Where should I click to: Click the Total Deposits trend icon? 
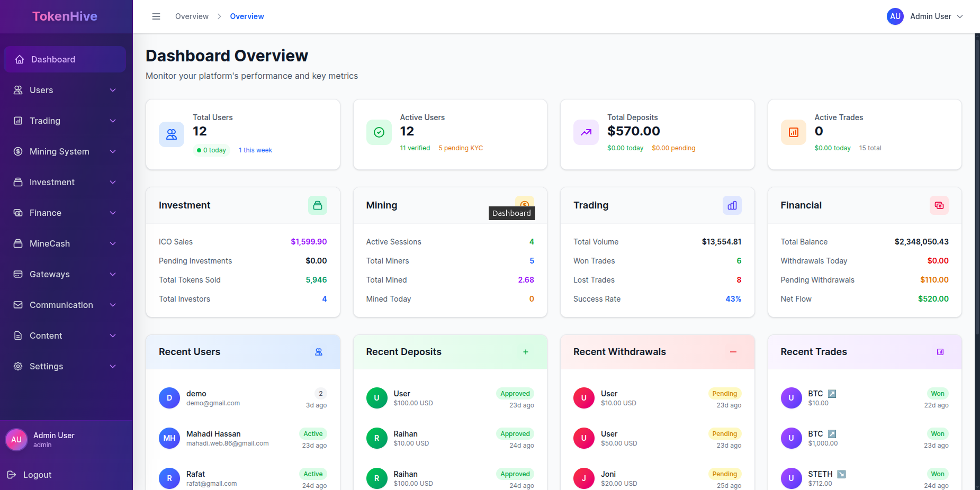click(x=586, y=132)
